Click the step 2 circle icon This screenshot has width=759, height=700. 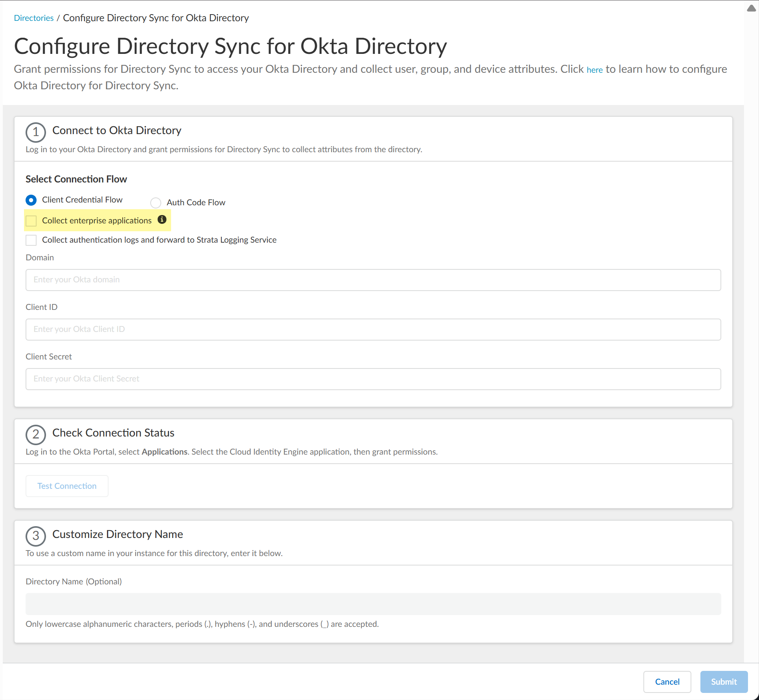click(x=36, y=435)
